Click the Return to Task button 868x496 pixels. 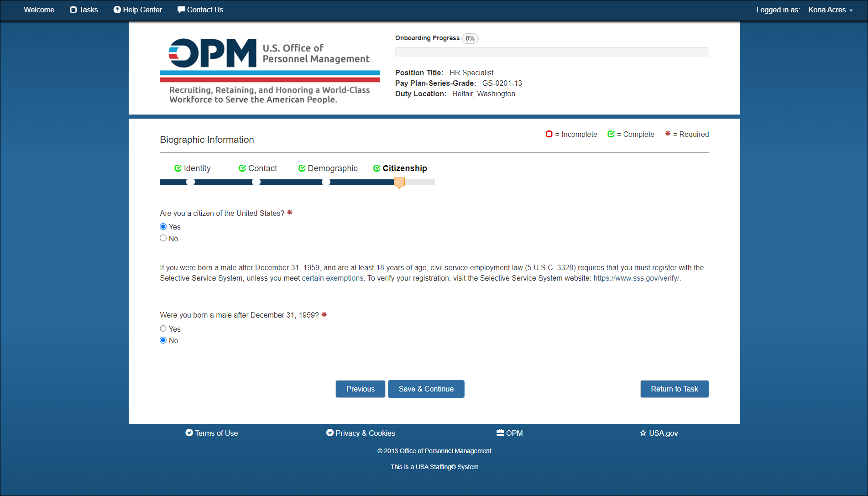(x=675, y=389)
